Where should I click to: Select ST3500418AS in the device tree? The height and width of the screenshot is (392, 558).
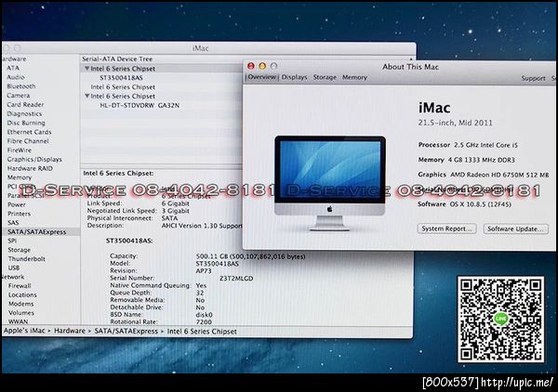(121, 78)
